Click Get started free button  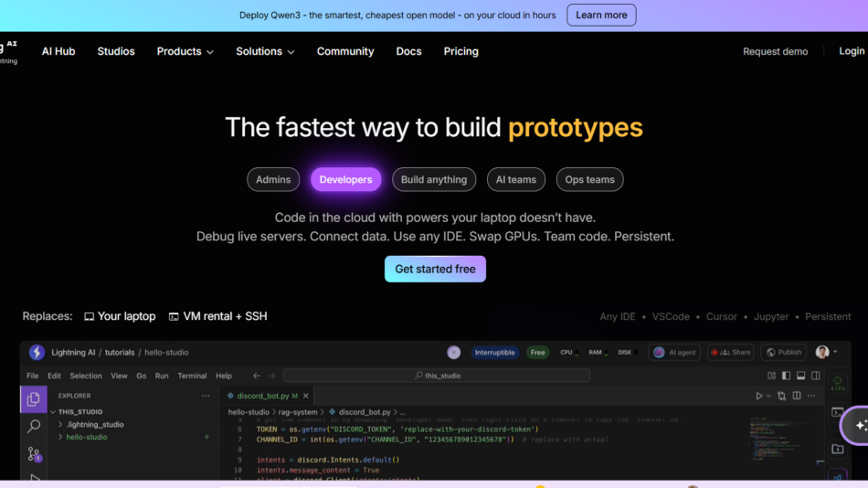click(435, 269)
